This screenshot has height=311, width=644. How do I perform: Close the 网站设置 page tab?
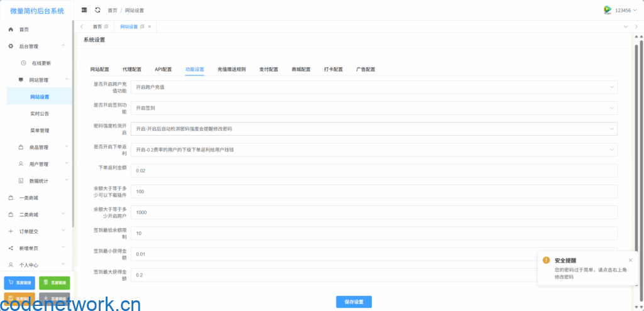point(149,26)
